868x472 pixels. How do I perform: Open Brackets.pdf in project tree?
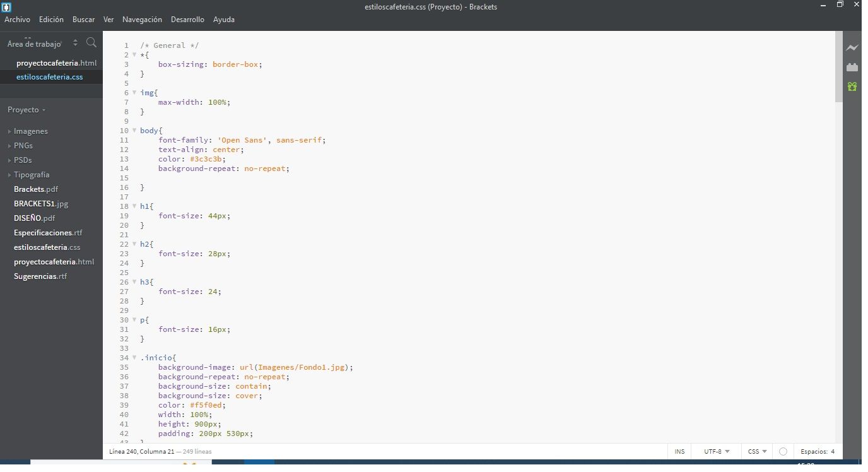36,189
